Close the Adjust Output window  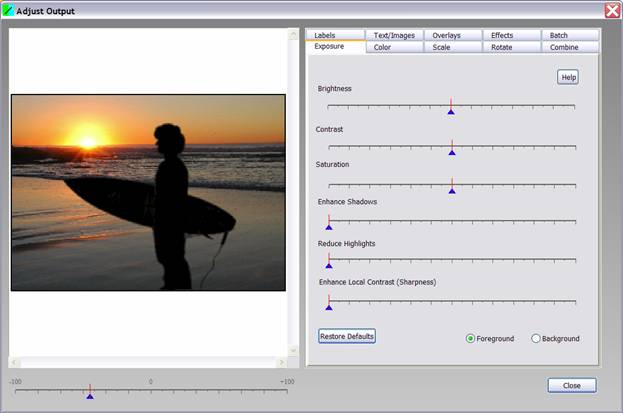(x=612, y=10)
